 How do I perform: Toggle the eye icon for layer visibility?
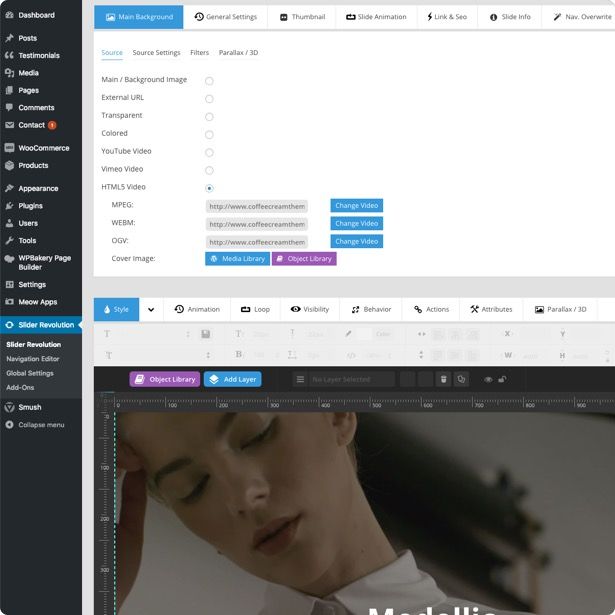pyautogui.click(x=488, y=380)
